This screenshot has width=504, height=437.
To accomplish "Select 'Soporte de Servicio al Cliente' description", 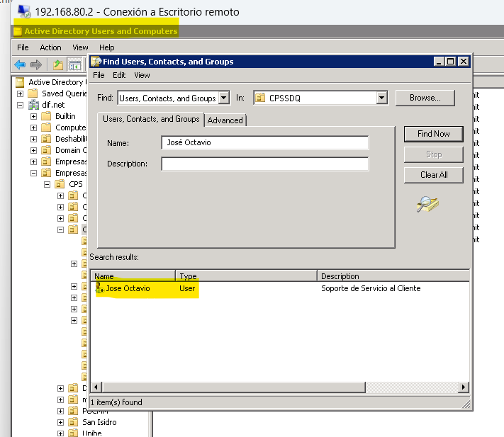I will coord(371,288).
